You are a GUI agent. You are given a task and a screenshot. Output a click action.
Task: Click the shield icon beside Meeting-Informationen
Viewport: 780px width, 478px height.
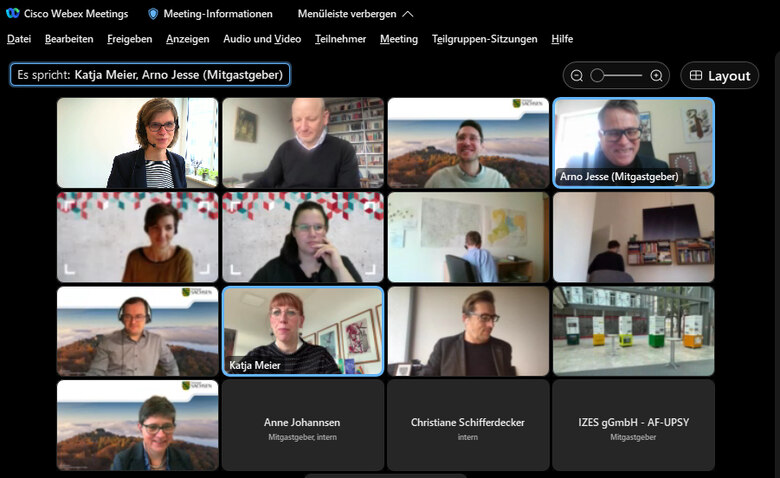[x=153, y=14]
